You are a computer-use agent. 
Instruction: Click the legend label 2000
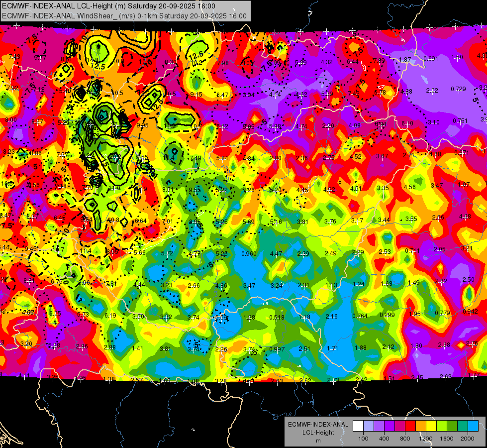(468, 439)
